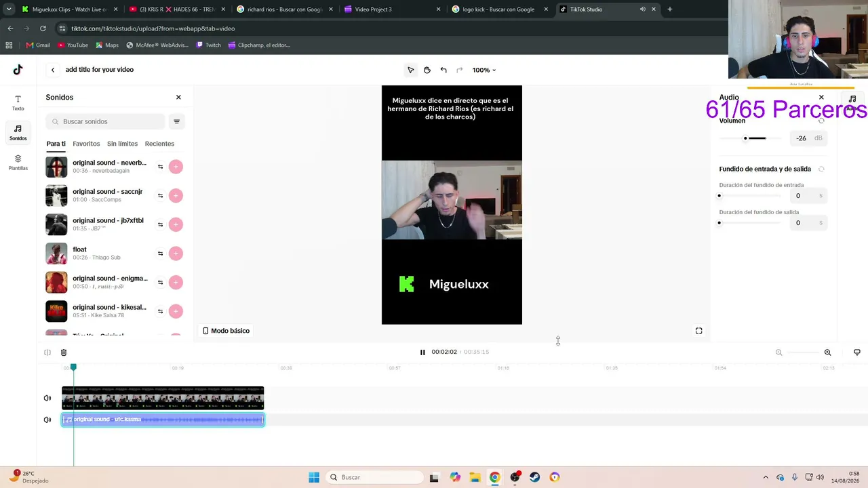
Task: Add 'original sound - kikesal...' to the video
Action: click(176, 311)
